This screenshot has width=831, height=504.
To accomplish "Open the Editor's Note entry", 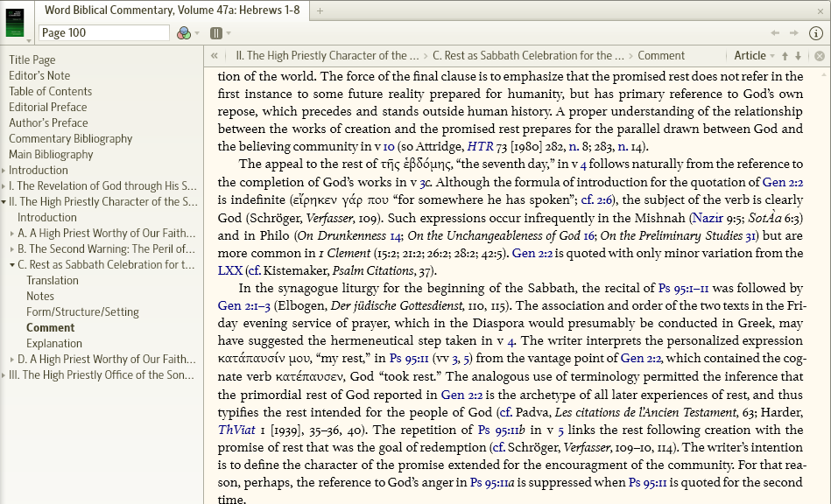I will pos(39,76).
